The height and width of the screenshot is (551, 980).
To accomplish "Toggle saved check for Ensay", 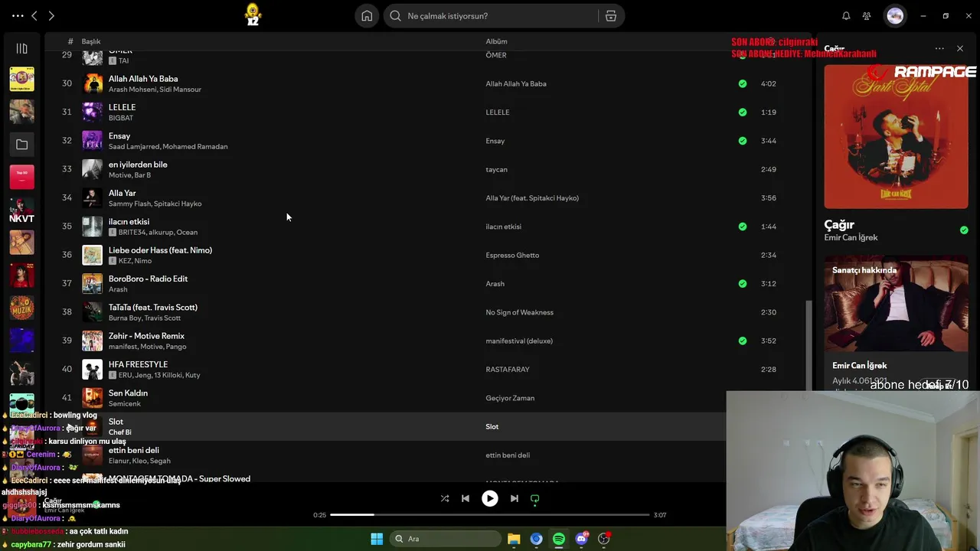I will pos(742,141).
